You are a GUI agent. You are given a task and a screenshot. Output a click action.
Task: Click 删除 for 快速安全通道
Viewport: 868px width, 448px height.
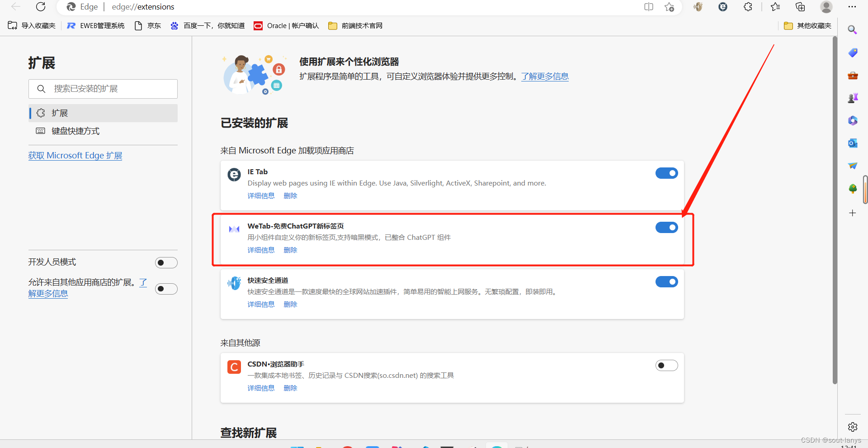290,305
